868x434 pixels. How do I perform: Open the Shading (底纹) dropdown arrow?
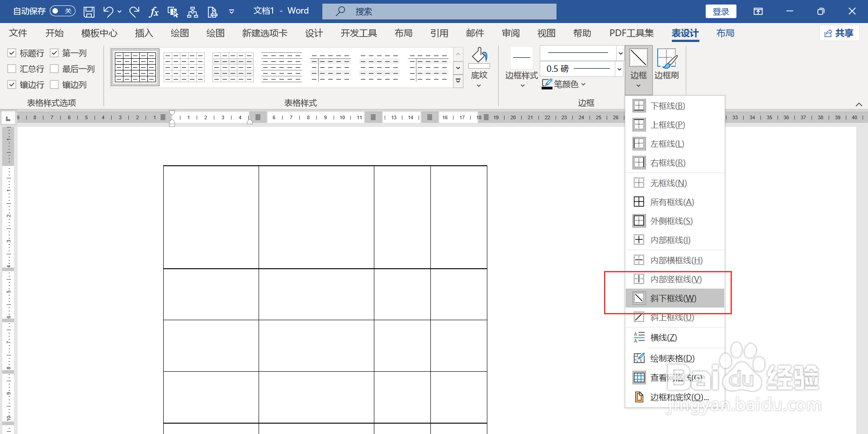click(x=479, y=86)
